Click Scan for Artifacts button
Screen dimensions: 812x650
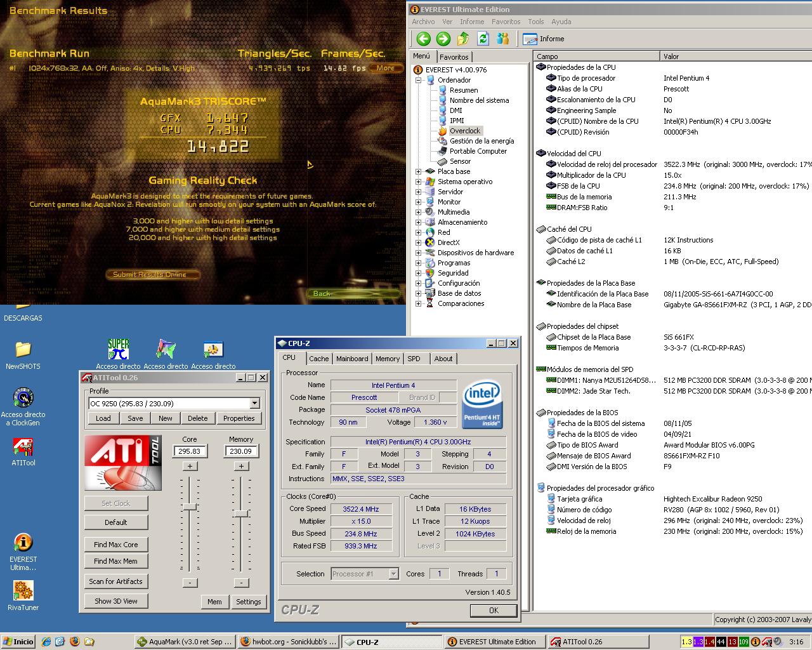click(x=116, y=581)
